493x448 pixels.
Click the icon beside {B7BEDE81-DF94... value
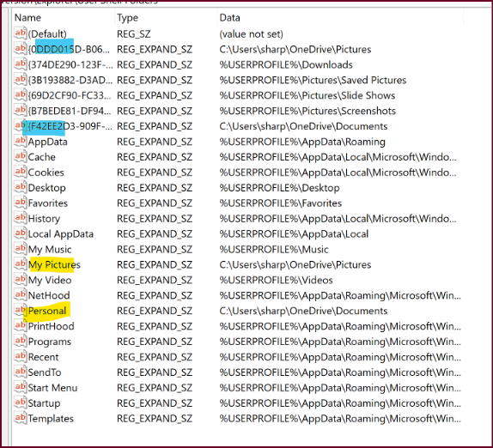[21, 110]
